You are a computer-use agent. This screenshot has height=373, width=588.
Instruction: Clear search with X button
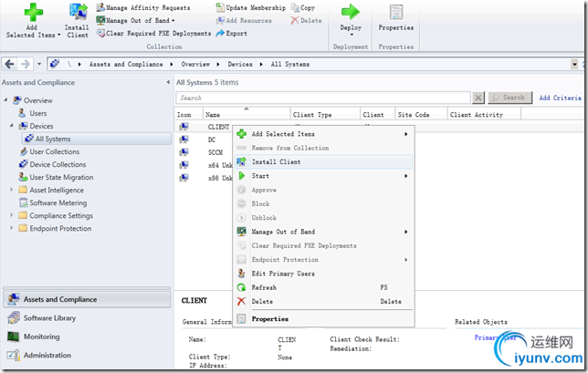[478, 98]
